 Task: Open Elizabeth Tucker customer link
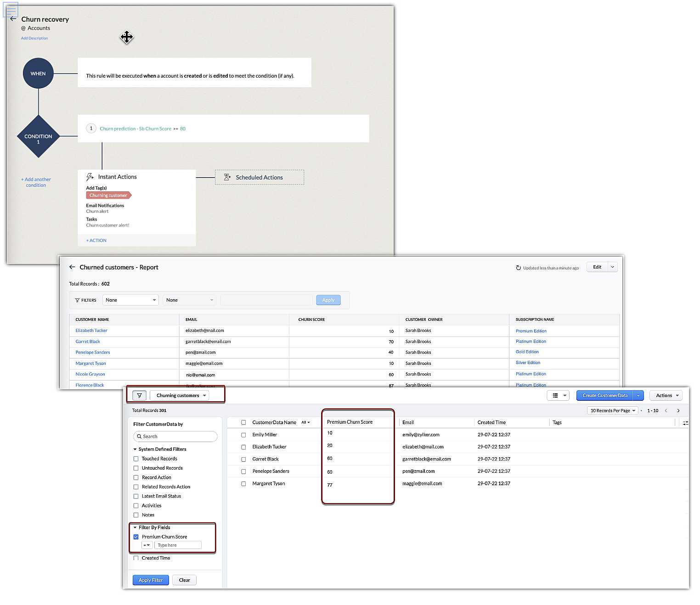pyautogui.click(x=91, y=331)
